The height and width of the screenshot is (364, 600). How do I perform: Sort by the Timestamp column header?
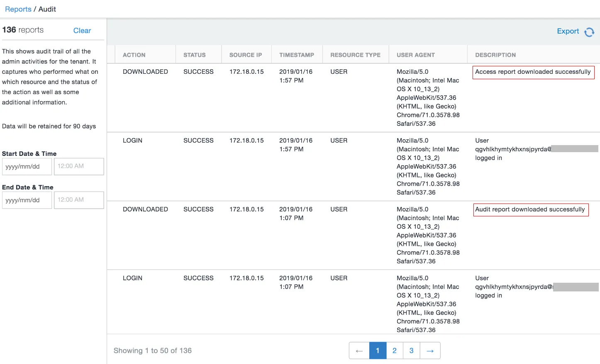297,55
